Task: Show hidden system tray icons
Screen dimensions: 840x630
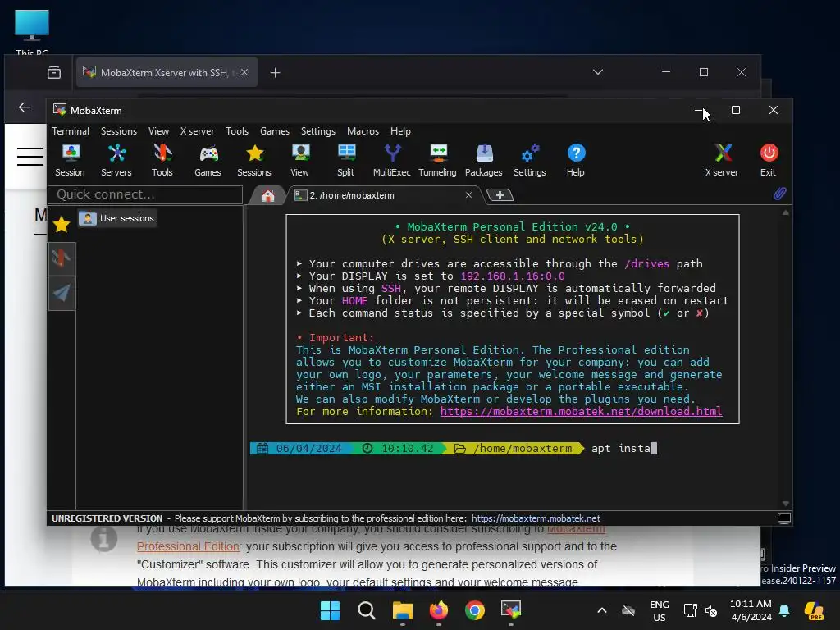Action: (602, 610)
